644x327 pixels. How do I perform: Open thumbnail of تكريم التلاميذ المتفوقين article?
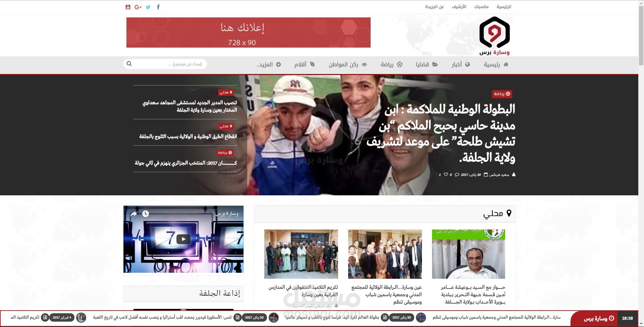pyautogui.click(x=301, y=254)
